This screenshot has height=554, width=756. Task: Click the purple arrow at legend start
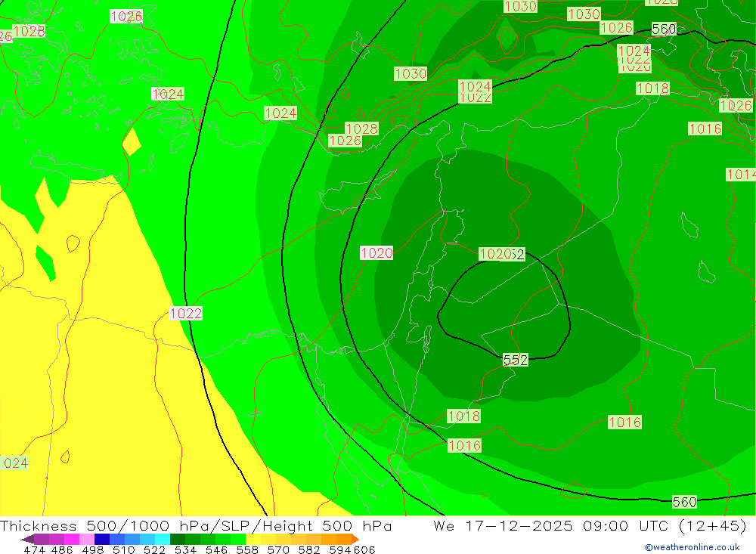tap(27, 539)
